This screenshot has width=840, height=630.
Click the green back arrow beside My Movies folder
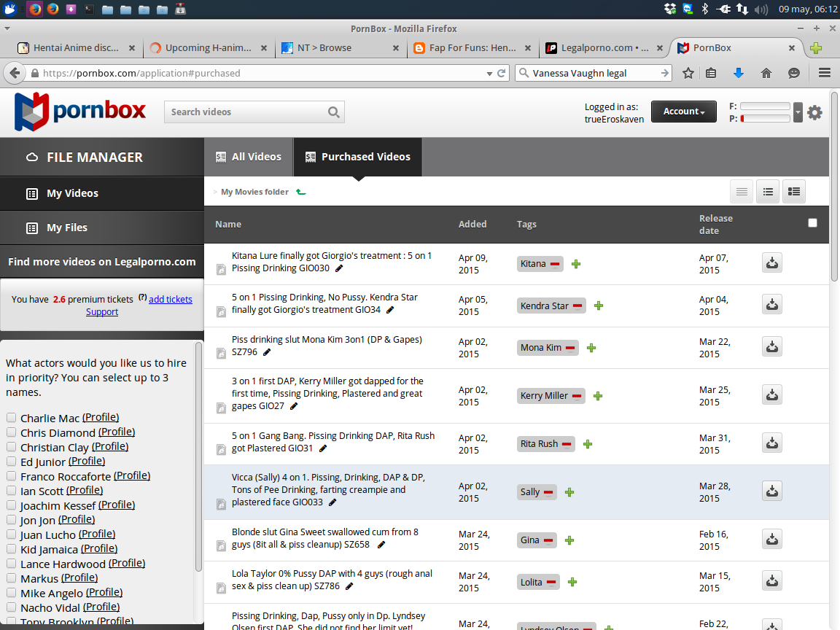point(301,192)
